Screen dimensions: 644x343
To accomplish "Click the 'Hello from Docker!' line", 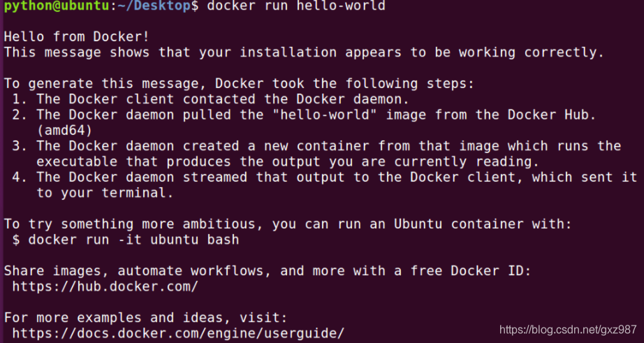I will coord(76,36).
